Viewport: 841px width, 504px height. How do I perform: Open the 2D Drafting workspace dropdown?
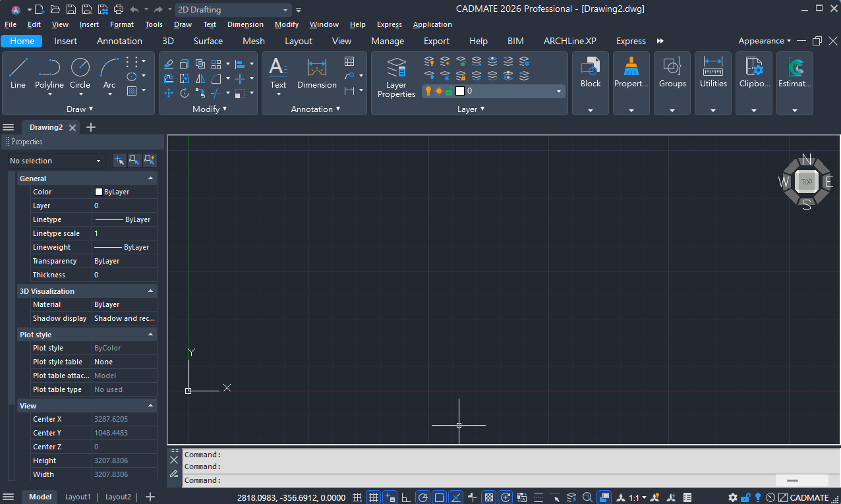[233, 10]
